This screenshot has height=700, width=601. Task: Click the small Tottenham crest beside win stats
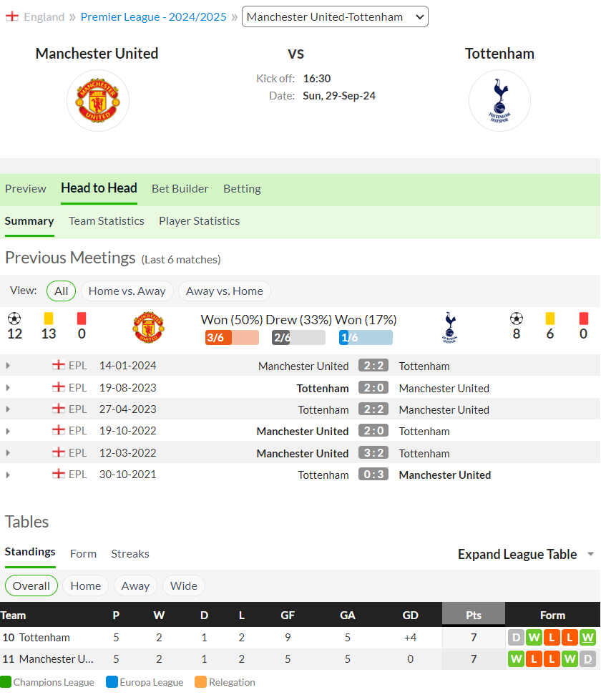click(450, 328)
